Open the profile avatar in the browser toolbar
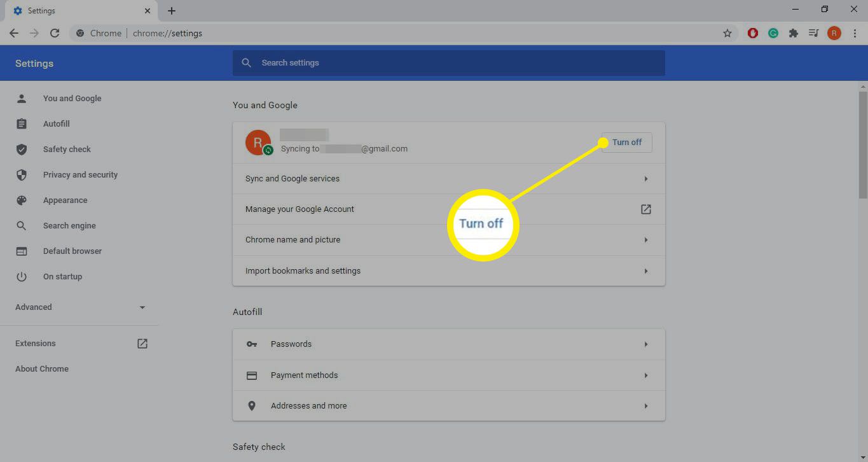This screenshot has height=462, width=868. [x=834, y=33]
